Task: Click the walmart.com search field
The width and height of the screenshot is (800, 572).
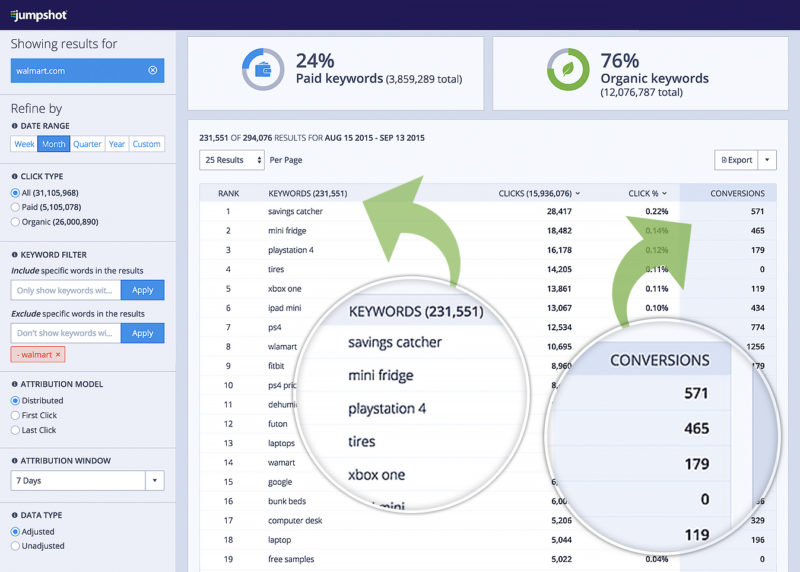Action: pos(87,70)
